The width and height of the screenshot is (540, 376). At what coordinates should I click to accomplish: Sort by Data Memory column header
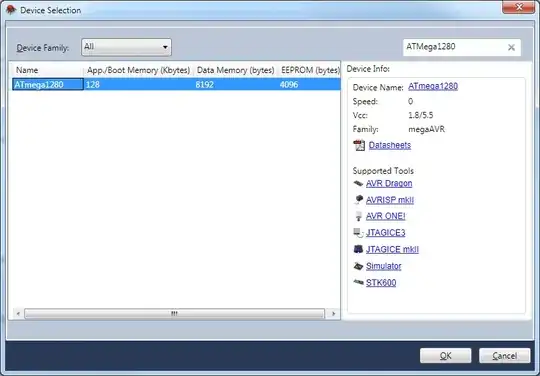235,70
